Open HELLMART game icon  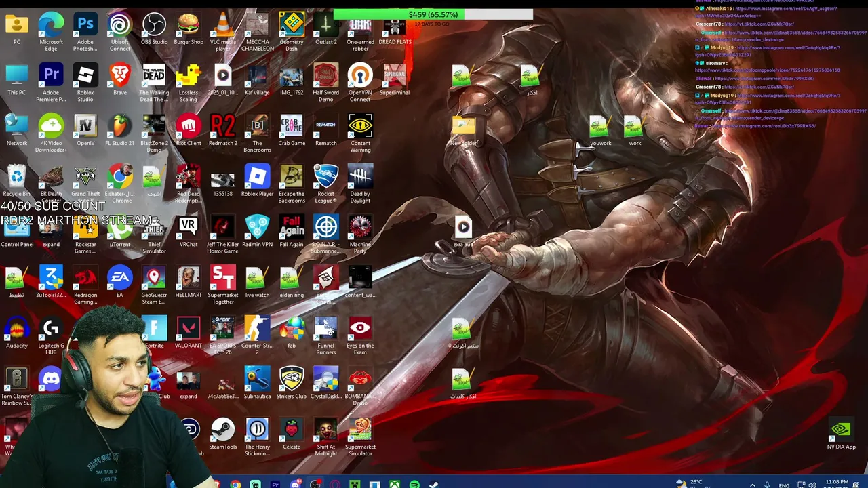tap(189, 281)
